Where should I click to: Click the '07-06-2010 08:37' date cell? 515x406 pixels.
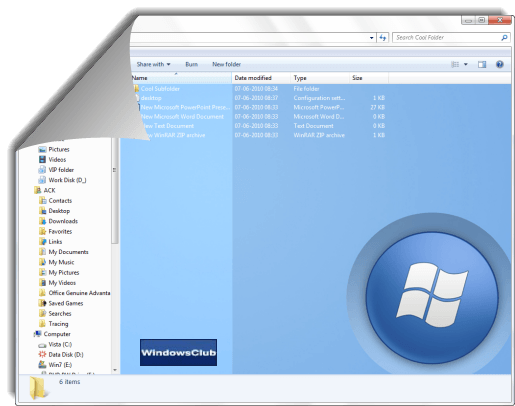point(256,98)
